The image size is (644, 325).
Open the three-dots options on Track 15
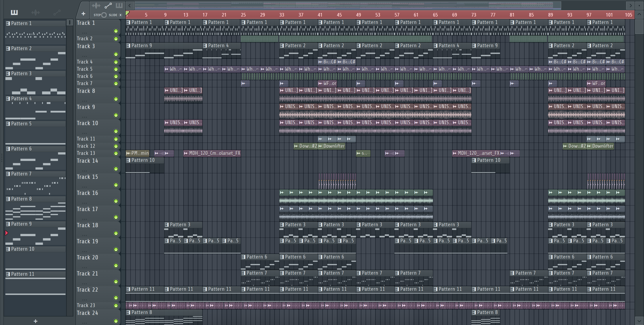tap(85, 187)
